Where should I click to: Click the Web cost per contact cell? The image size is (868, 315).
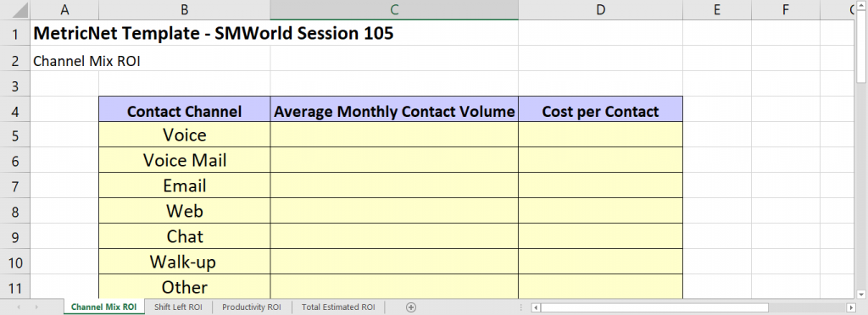click(601, 211)
